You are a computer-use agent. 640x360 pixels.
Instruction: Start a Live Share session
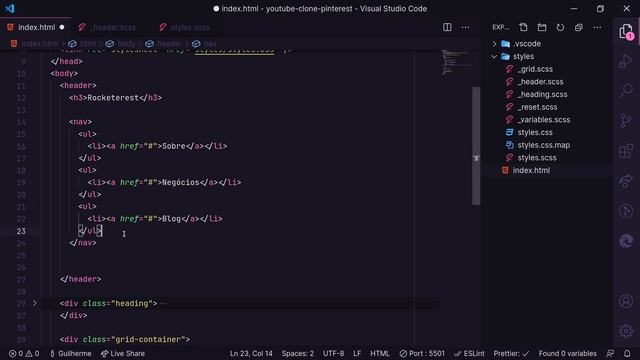click(x=123, y=353)
